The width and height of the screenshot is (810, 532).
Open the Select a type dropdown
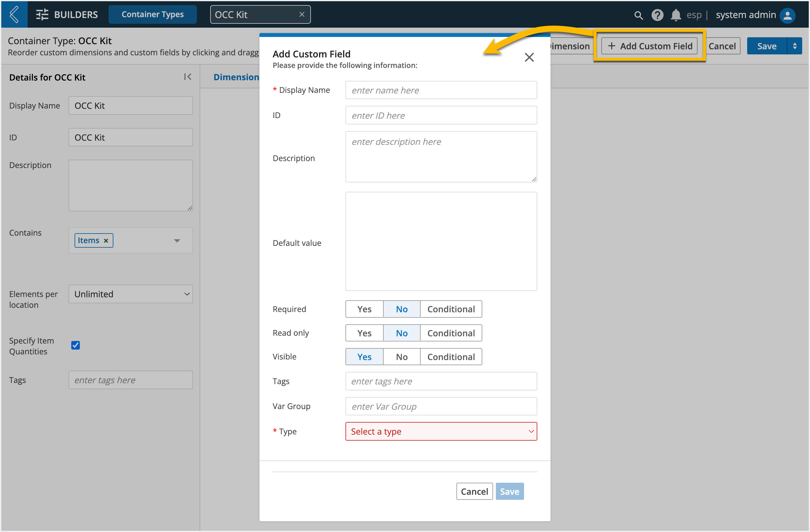click(441, 431)
